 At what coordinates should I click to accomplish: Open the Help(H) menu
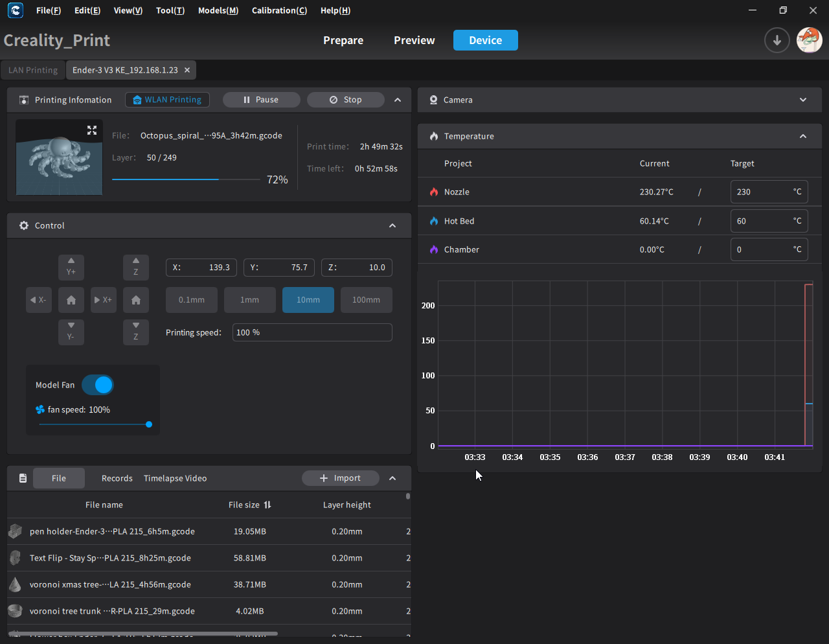[x=335, y=10]
